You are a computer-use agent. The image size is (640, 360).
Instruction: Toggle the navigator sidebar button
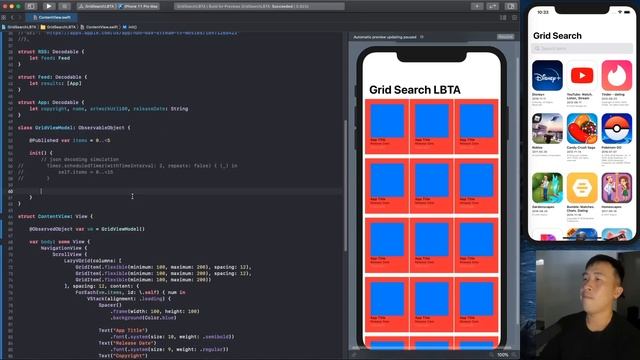pos(31,6)
